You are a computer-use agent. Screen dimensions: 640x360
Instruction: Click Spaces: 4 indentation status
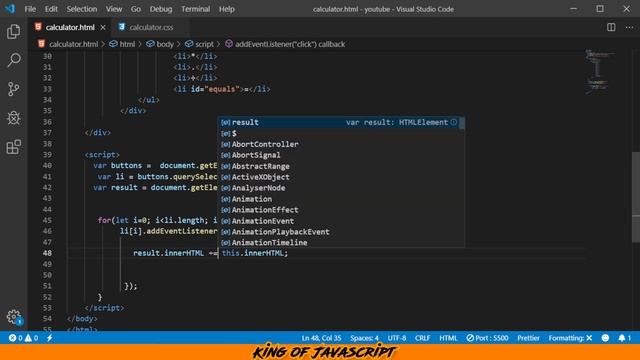coord(364,338)
